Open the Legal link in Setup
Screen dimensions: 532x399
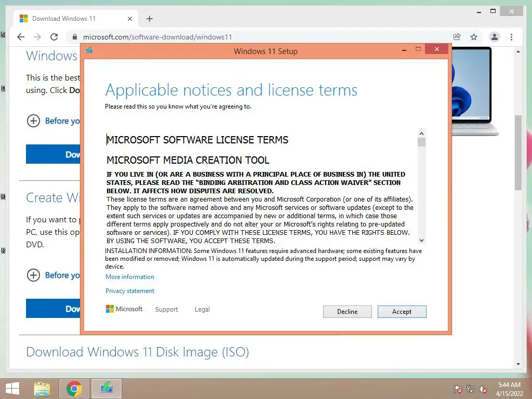202,310
